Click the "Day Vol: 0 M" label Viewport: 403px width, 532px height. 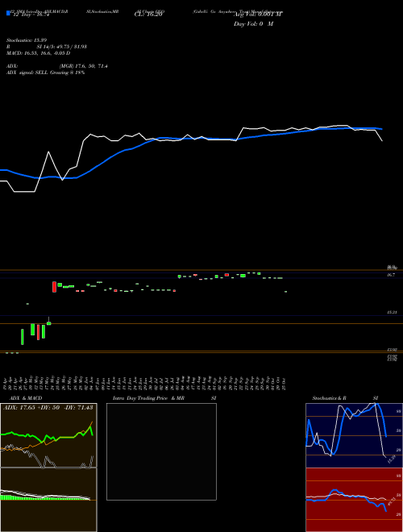click(253, 24)
